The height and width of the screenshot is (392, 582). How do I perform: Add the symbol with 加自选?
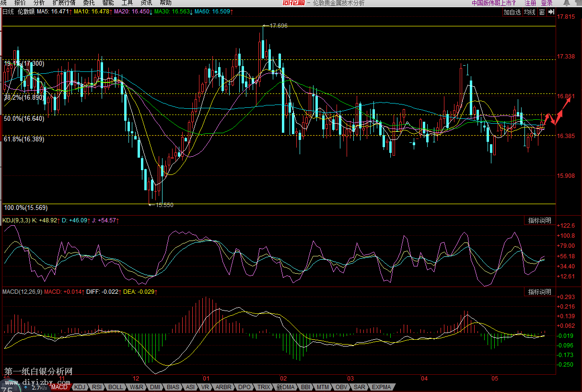coord(512,12)
